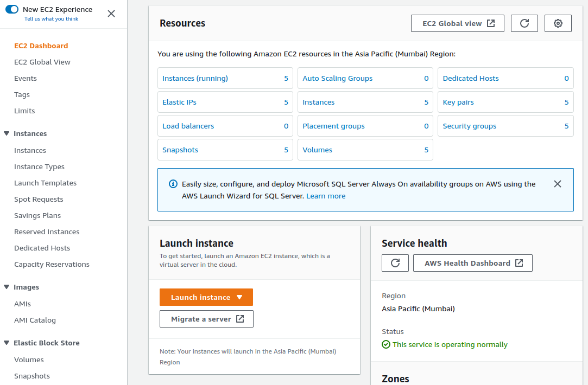The width and height of the screenshot is (588, 385).
Task: Collapse the Instances section in the sidebar
Action: click(x=6, y=133)
